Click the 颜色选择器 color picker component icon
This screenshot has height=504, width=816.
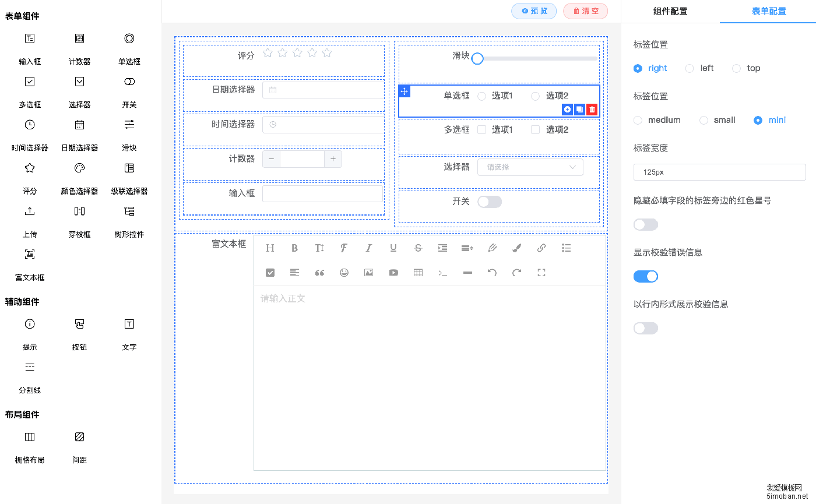point(79,168)
